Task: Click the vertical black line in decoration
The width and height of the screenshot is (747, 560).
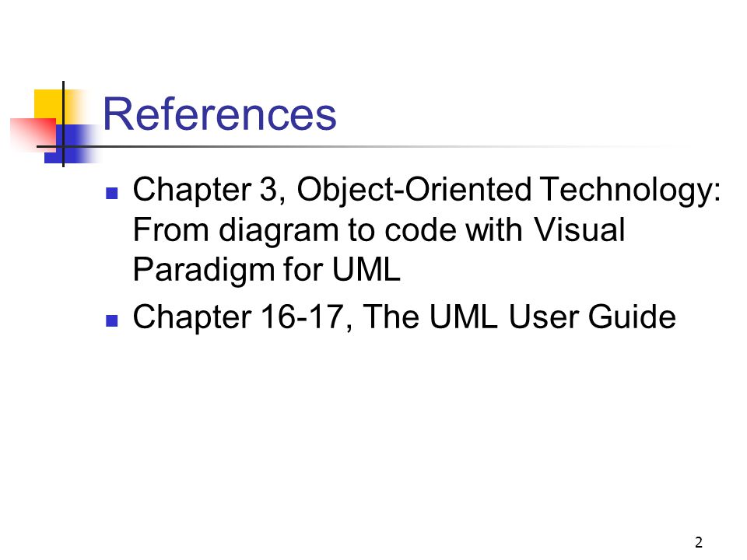Action: [x=63, y=124]
